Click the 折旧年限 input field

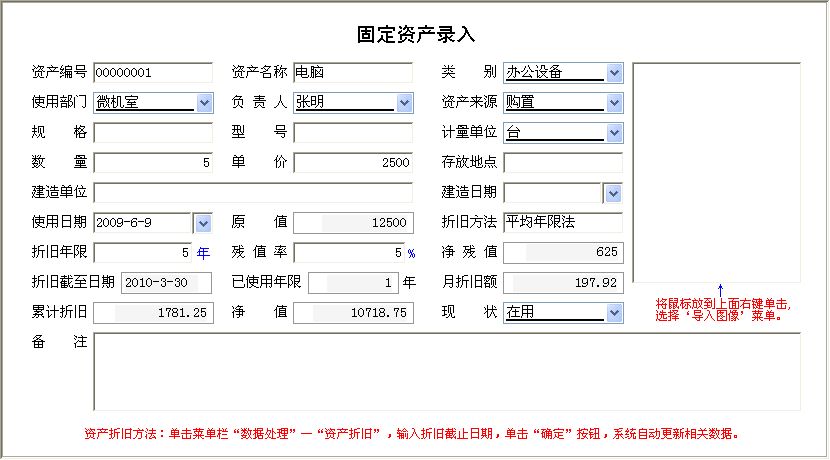(x=142, y=253)
